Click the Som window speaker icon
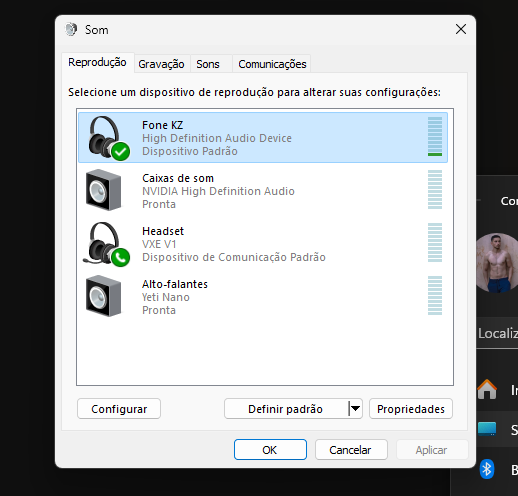Screen dimensions: 518x496 pos(71,30)
